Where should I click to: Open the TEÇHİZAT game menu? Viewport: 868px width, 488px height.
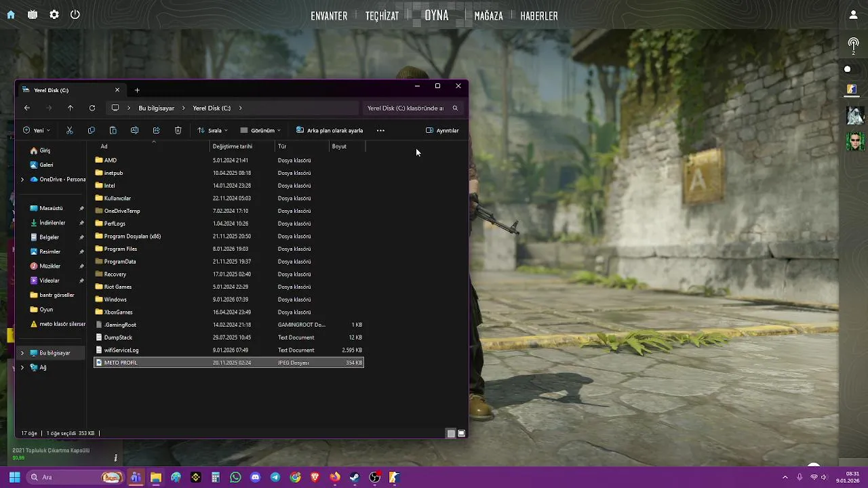(382, 16)
